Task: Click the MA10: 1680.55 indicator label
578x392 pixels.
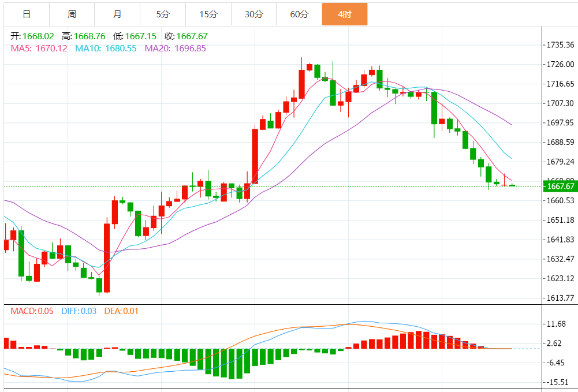Action: [x=106, y=48]
